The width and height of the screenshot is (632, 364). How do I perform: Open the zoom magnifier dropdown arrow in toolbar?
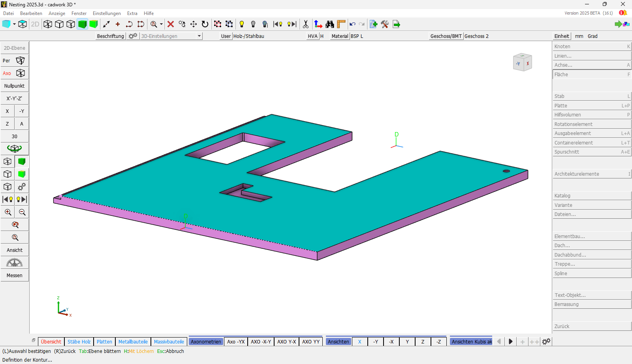coord(161,24)
